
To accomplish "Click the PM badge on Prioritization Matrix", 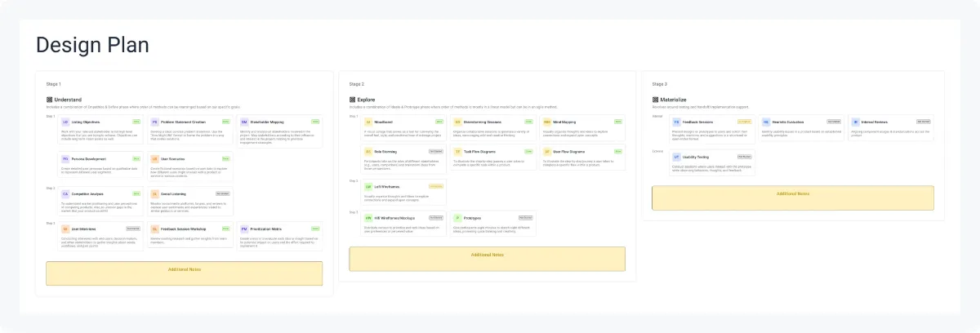I will pyautogui.click(x=244, y=229).
